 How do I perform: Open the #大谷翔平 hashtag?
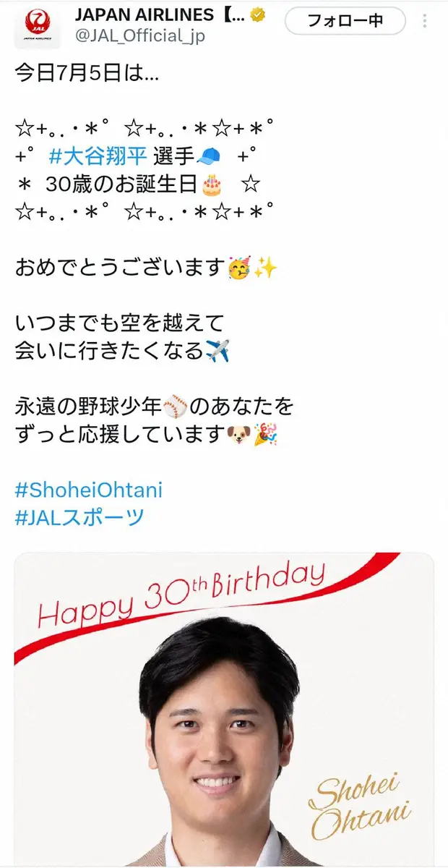coord(99,156)
